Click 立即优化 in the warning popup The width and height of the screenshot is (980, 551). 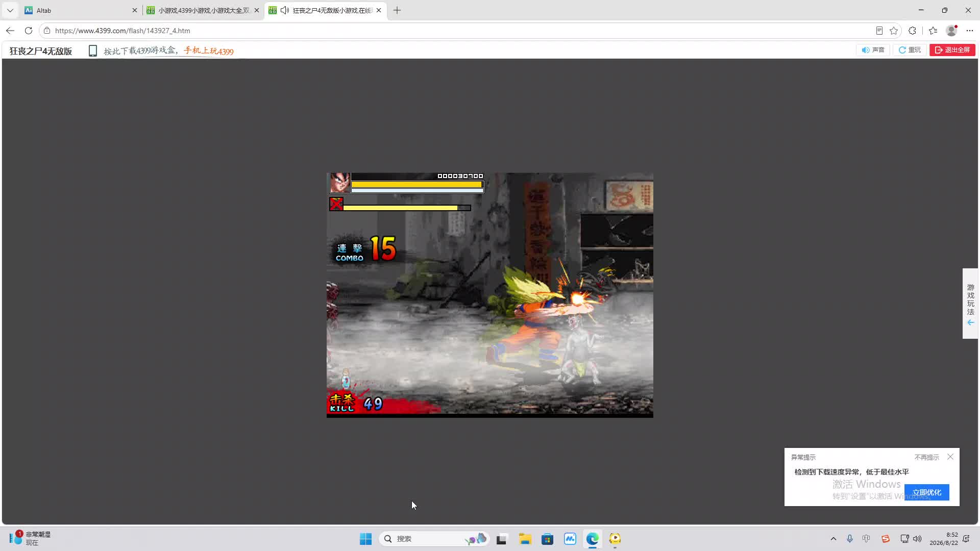[x=926, y=492]
